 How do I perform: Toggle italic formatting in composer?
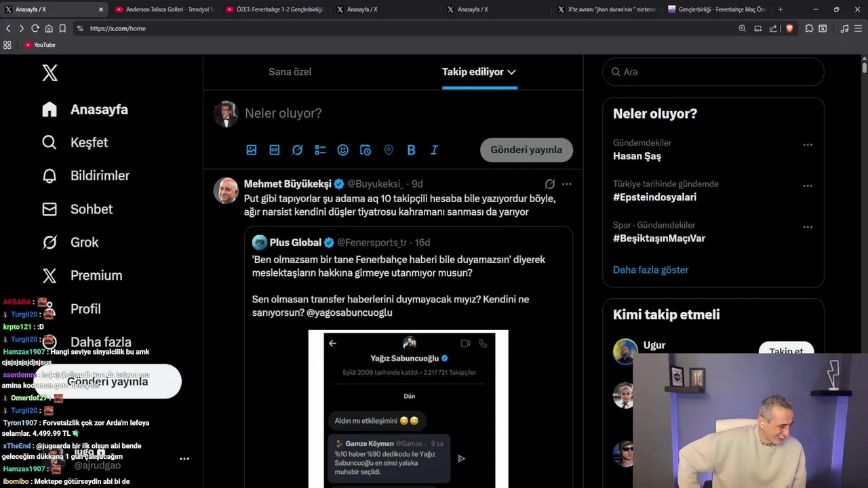coord(434,150)
